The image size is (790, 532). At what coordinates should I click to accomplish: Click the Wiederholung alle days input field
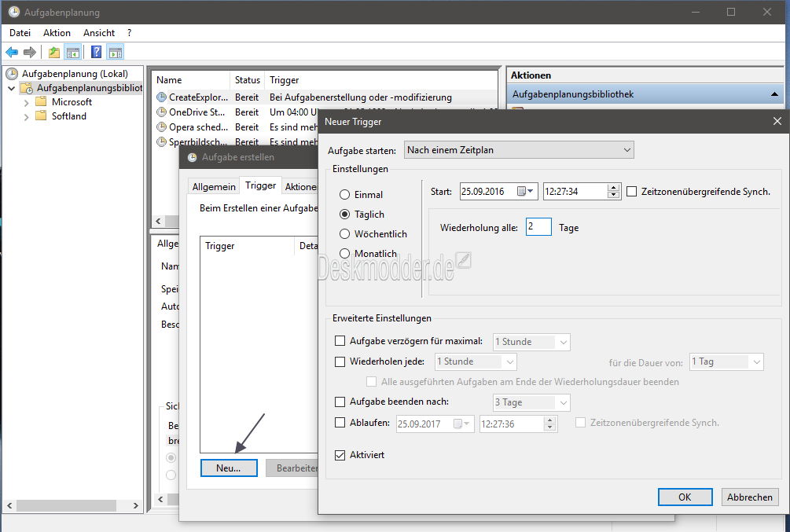[538, 226]
